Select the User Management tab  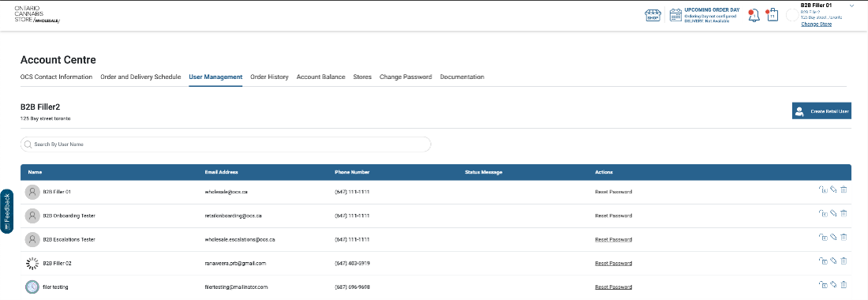(215, 77)
